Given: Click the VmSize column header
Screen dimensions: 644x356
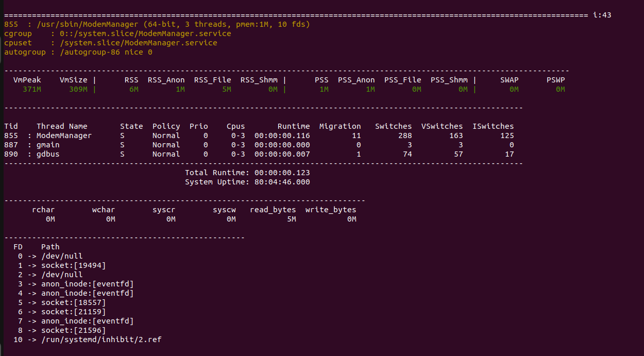Looking at the screenshot, I should [74, 80].
